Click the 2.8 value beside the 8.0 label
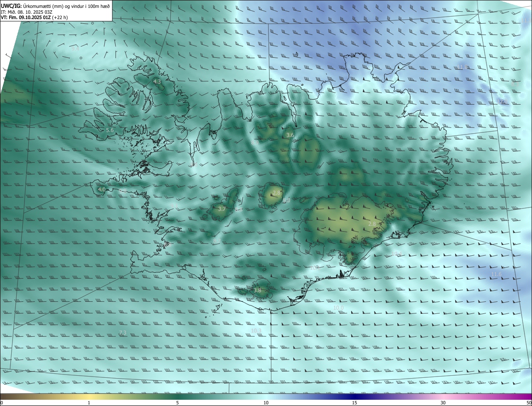Screen dimensions: 532x406 pyautogui.click(x=276, y=193)
